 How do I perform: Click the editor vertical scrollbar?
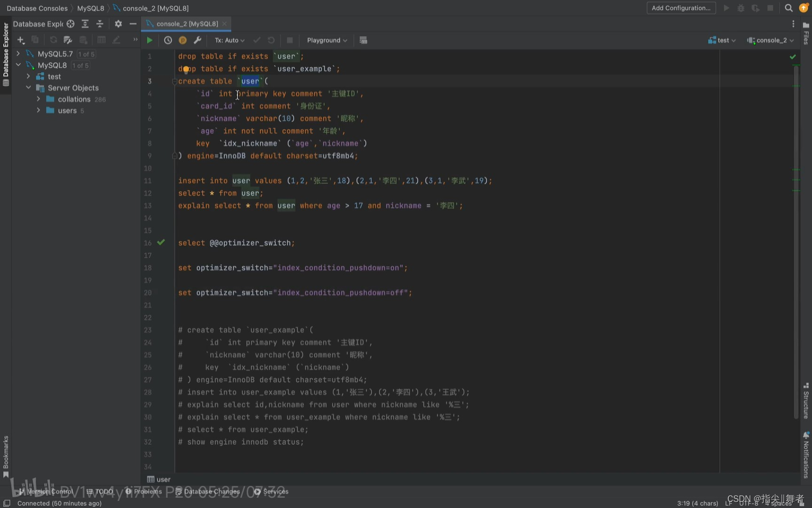pyautogui.click(x=796, y=242)
